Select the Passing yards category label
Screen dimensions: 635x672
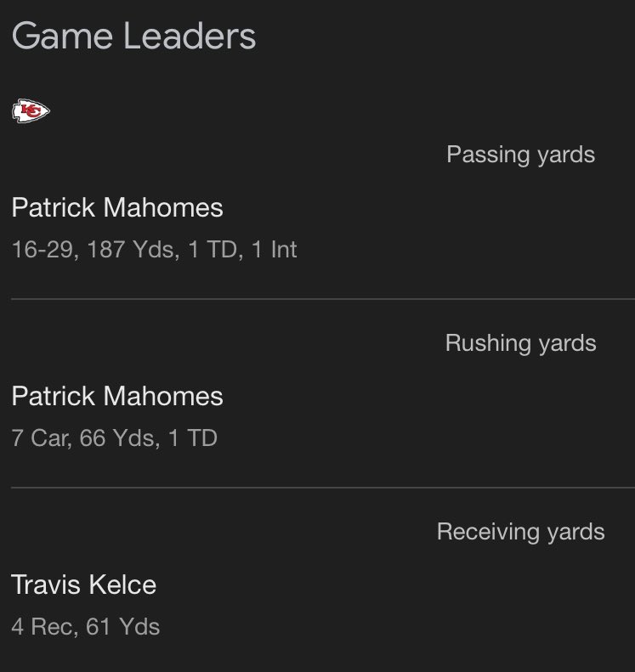pyautogui.click(x=520, y=155)
